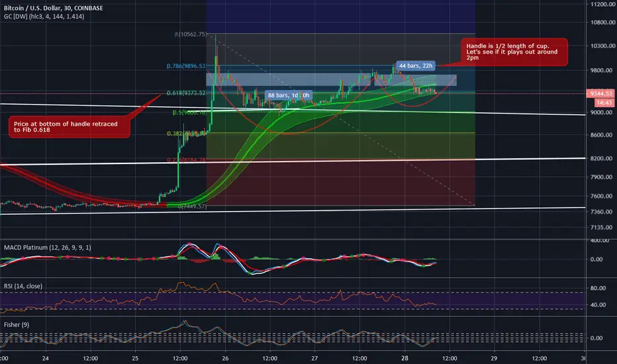
Task: Click 7900.00 on the price axis
Action: click(x=601, y=177)
